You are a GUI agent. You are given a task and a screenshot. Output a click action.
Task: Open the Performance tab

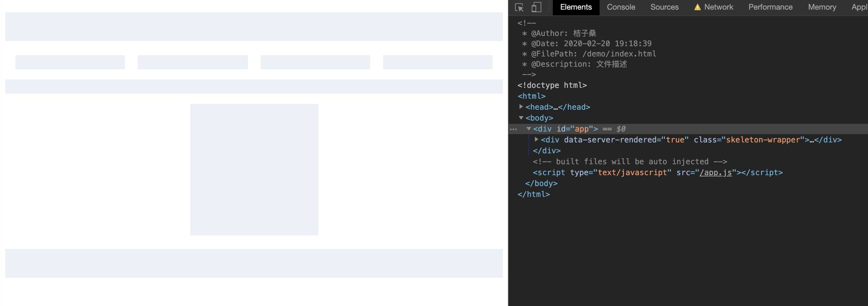[770, 7]
